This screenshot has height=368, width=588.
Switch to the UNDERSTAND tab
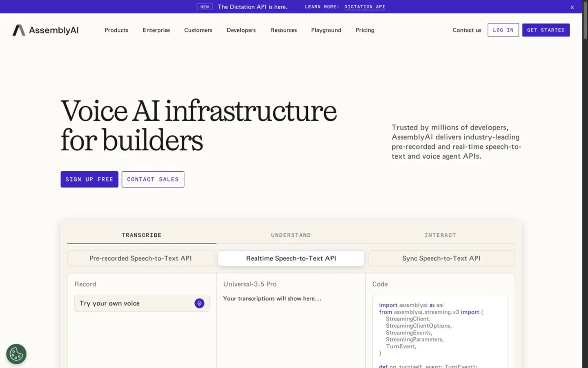[x=291, y=235]
